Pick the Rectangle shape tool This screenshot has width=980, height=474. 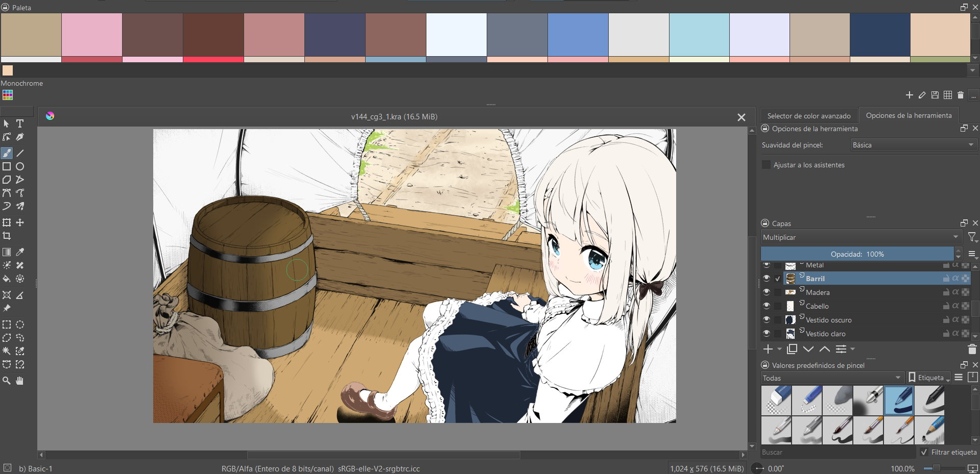click(x=7, y=166)
